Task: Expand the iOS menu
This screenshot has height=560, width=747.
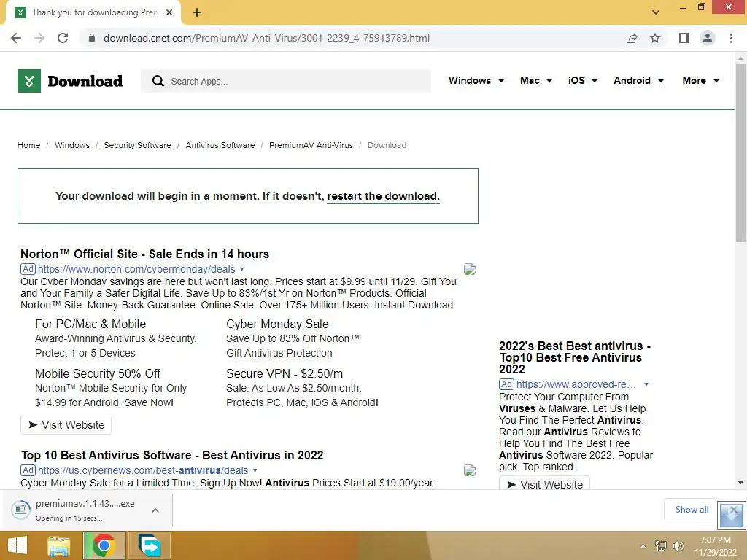Action: coord(583,80)
